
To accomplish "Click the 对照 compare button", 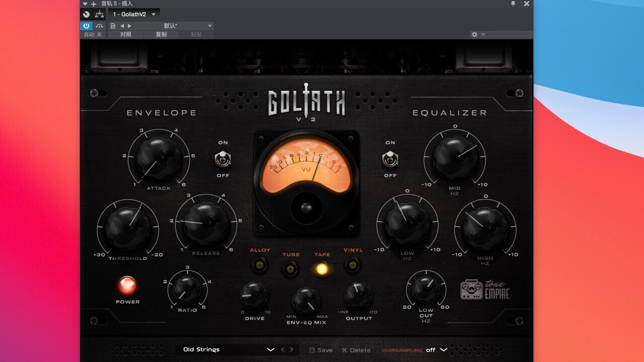I will (x=126, y=35).
